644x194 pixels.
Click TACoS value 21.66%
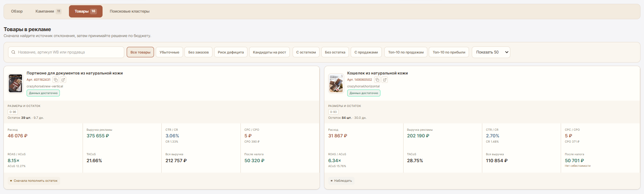pos(94,160)
